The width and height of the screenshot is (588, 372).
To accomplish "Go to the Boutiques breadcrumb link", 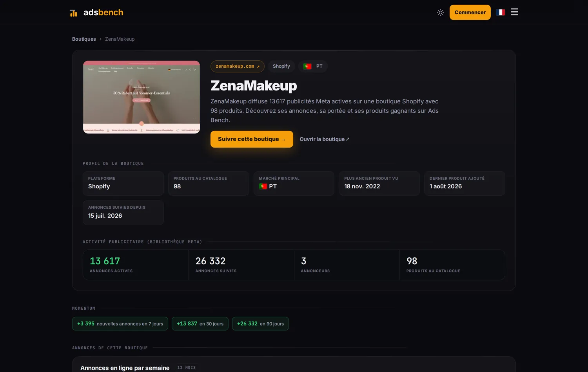I will (x=84, y=39).
